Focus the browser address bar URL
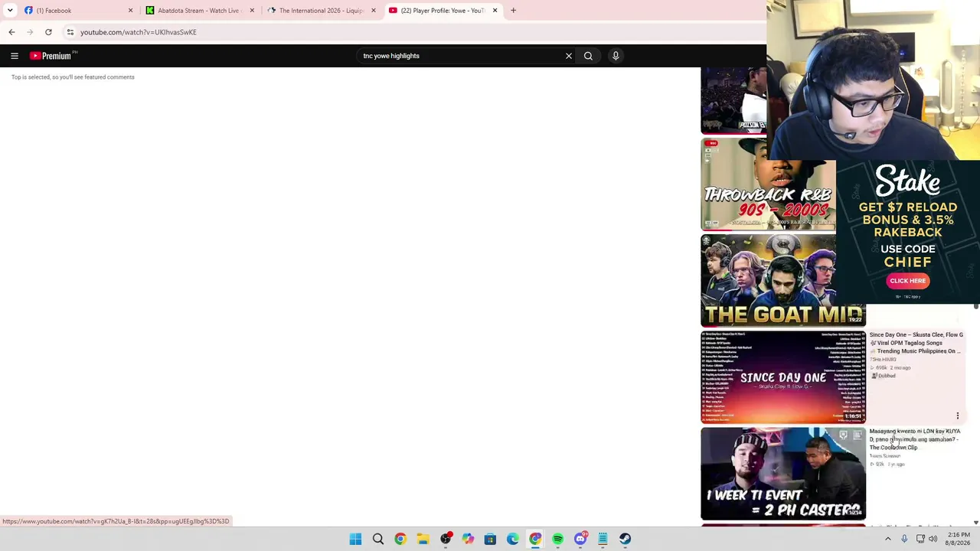The height and width of the screenshot is (551, 980). (x=139, y=32)
